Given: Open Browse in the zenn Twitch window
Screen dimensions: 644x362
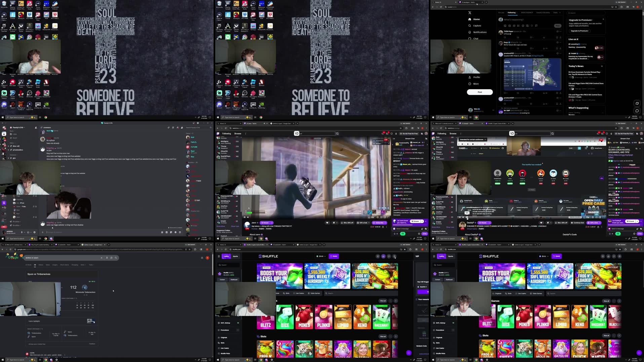Looking at the screenshot, I should coord(238,133).
